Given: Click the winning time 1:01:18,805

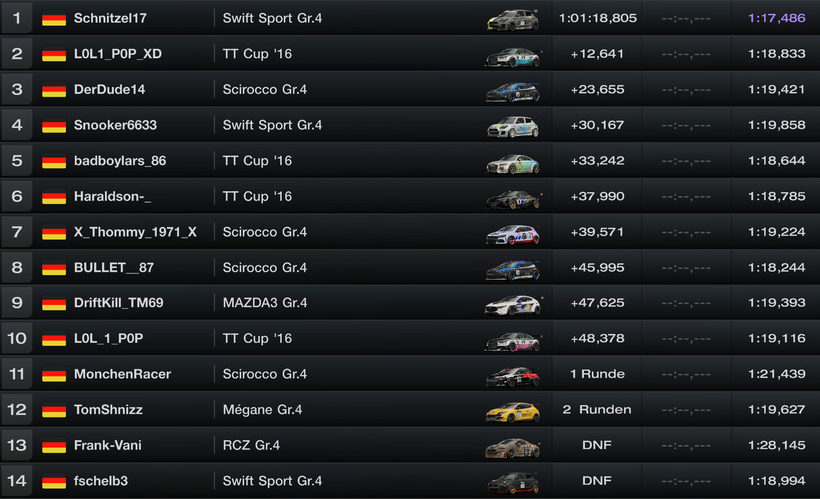Looking at the screenshot, I should pos(597,18).
